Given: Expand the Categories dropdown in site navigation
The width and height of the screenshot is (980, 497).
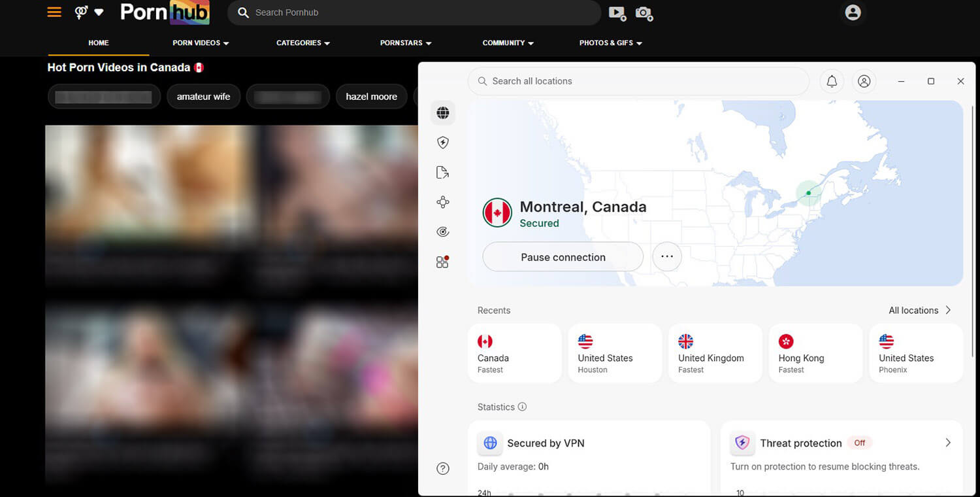Looking at the screenshot, I should (327, 43).
